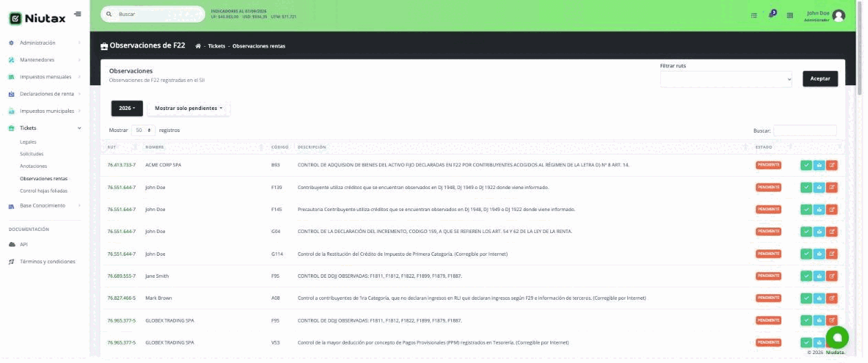This screenshot has width=868, height=363.
Task: Open the notifications bell icon in header
Action: click(x=772, y=14)
